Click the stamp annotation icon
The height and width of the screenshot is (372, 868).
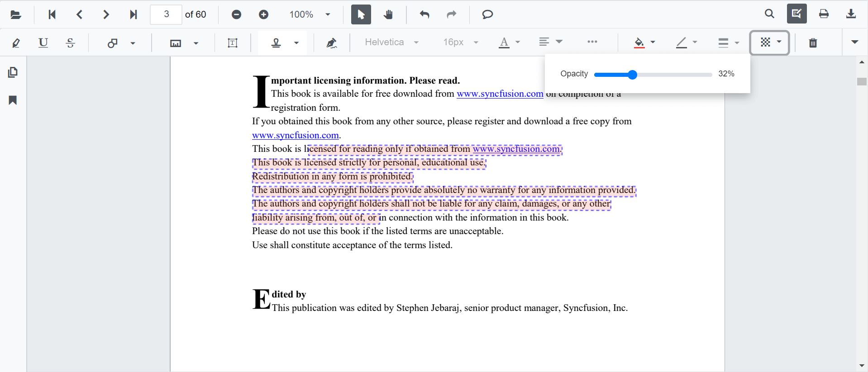coord(276,43)
